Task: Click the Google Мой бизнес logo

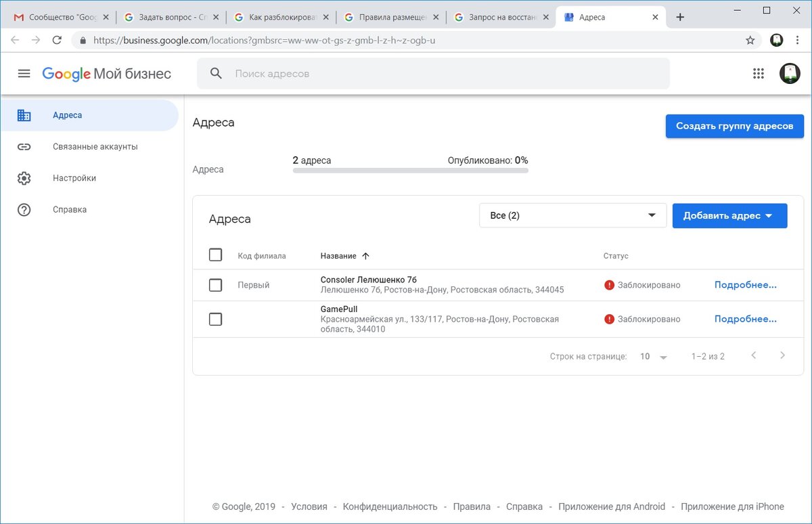Action: [106, 74]
